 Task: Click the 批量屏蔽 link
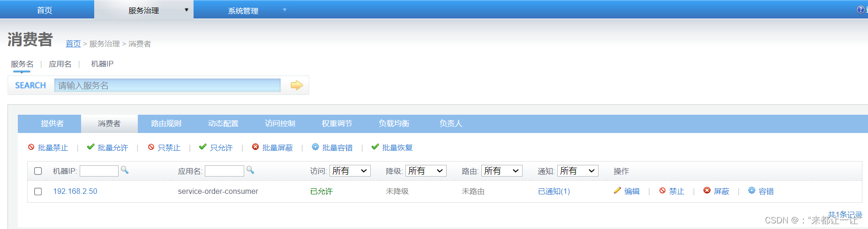click(x=277, y=148)
